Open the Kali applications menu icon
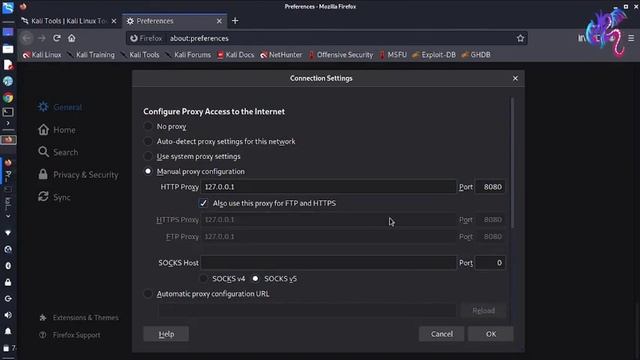This screenshot has height=360, width=640. pos(8,8)
